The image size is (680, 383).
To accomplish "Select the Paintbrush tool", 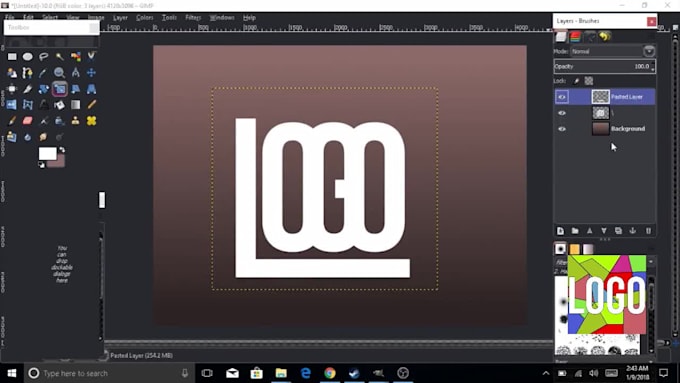I will (12, 121).
